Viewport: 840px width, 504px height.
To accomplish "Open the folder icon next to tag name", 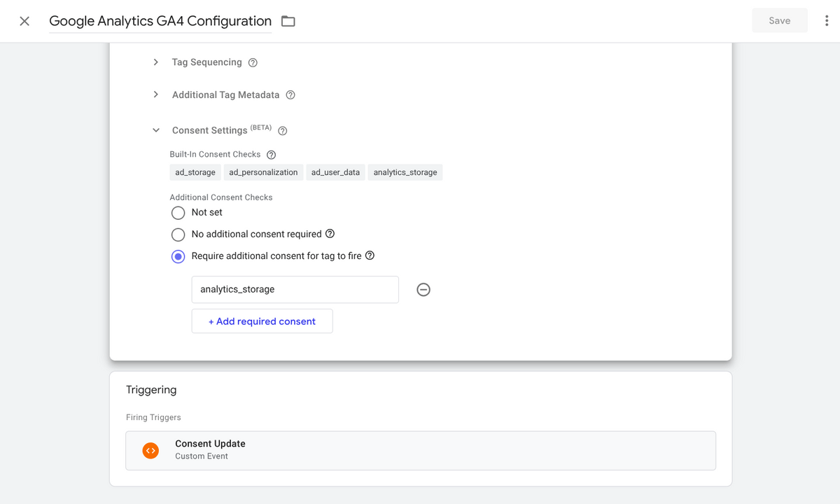I will 288,21.
